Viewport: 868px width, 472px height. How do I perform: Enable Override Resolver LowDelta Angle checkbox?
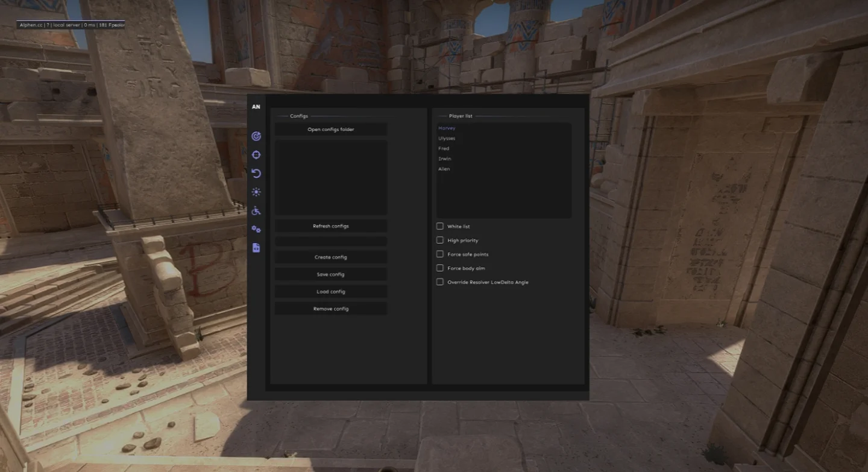pyautogui.click(x=440, y=282)
